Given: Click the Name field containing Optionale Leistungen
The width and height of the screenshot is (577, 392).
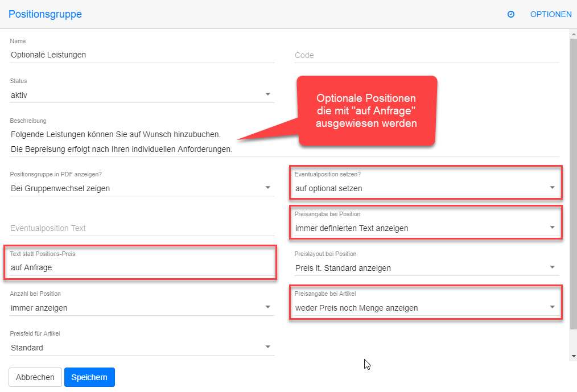Looking at the screenshot, I should [x=142, y=55].
